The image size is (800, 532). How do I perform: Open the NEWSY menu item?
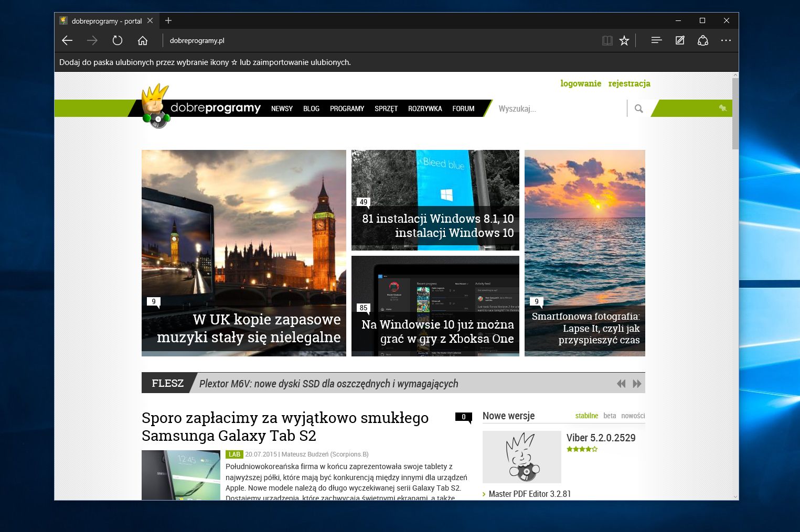point(282,108)
